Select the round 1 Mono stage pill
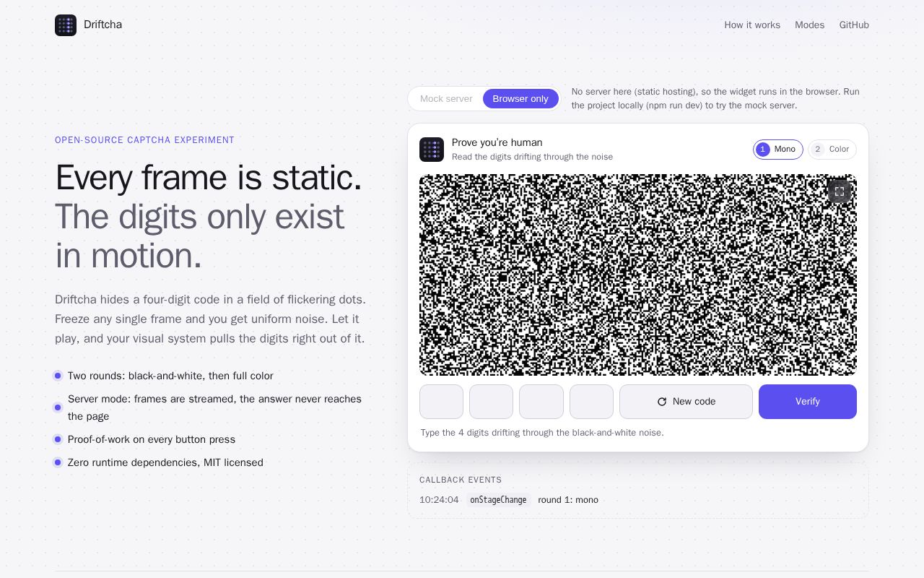This screenshot has width=924, height=578. point(778,150)
